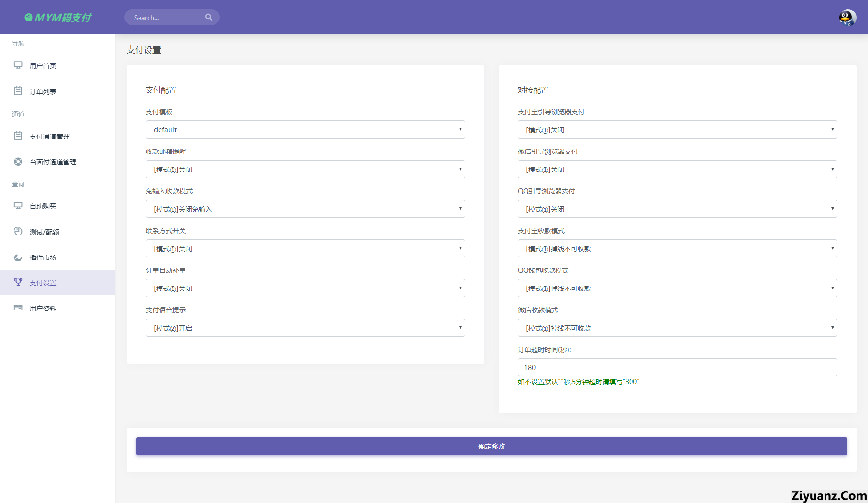Open the 微信收款模式 dropdown
The image size is (868, 503).
click(x=677, y=328)
